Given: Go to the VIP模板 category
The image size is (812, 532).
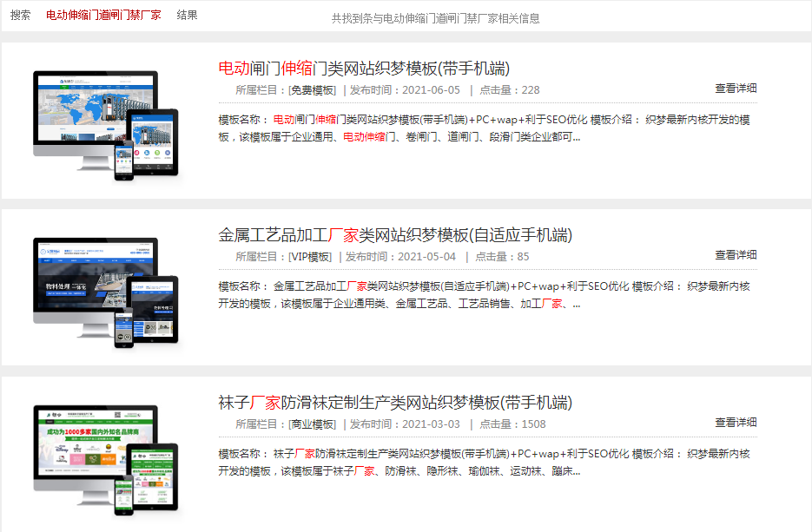Looking at the screenshot, I should [310, 257].
